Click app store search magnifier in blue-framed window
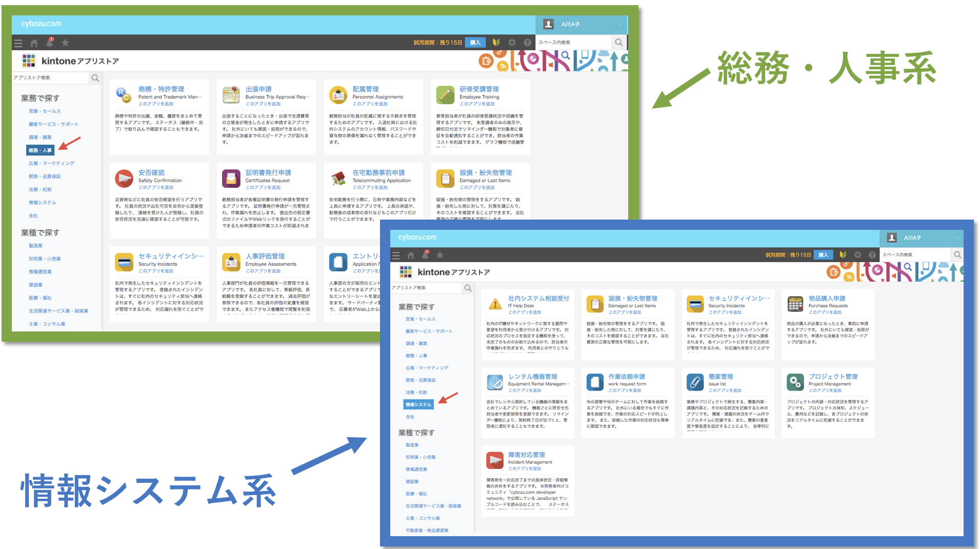Viewport: 980px width, 549px height. pos(468,288)
